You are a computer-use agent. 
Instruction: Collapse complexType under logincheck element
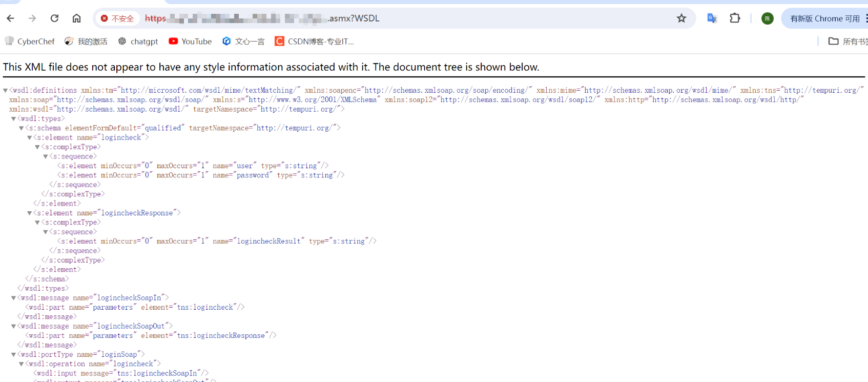(x=37, y=147)
